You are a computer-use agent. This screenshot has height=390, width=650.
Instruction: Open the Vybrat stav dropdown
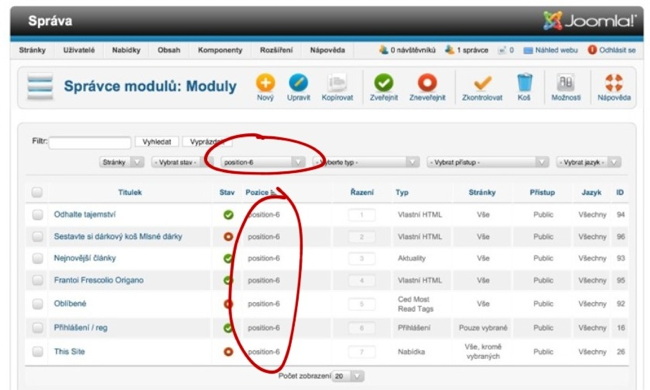pos(182,162)
